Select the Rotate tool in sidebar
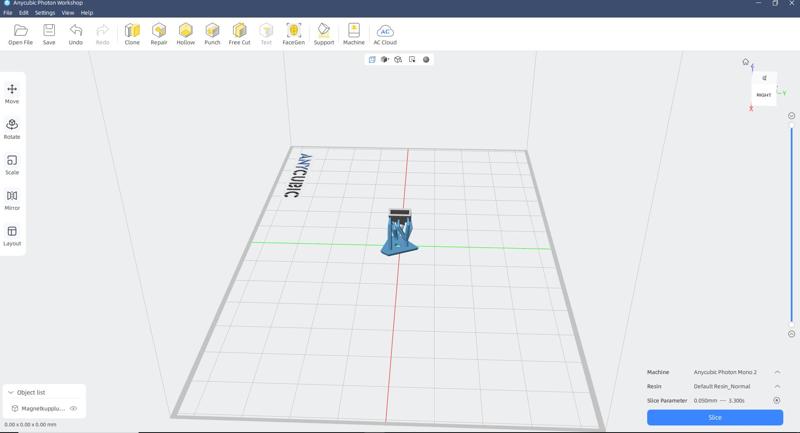800x433 pixels. click(x=12, y=129)
